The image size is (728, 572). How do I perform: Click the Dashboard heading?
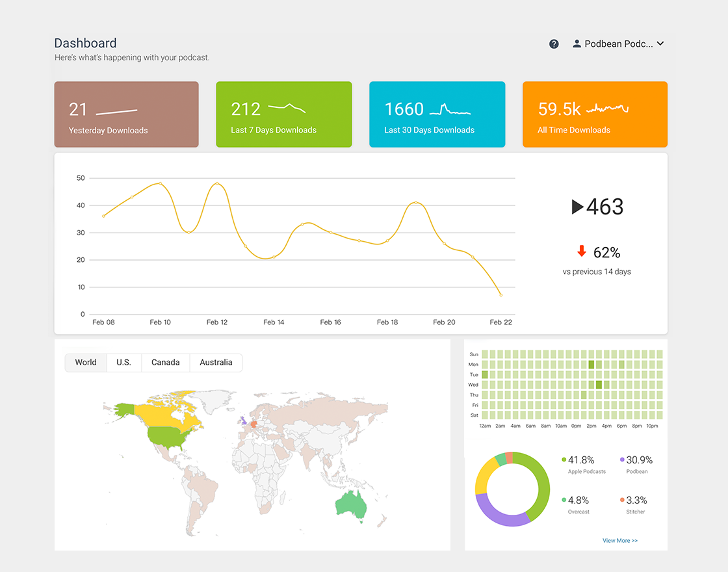pyautogui.click(x=85, y=43)
